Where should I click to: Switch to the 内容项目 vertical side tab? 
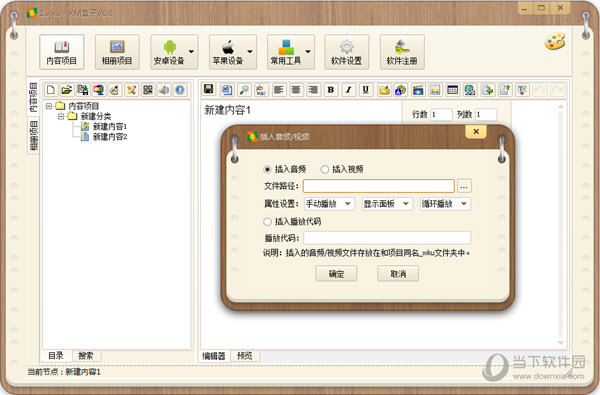click(34, 97)
